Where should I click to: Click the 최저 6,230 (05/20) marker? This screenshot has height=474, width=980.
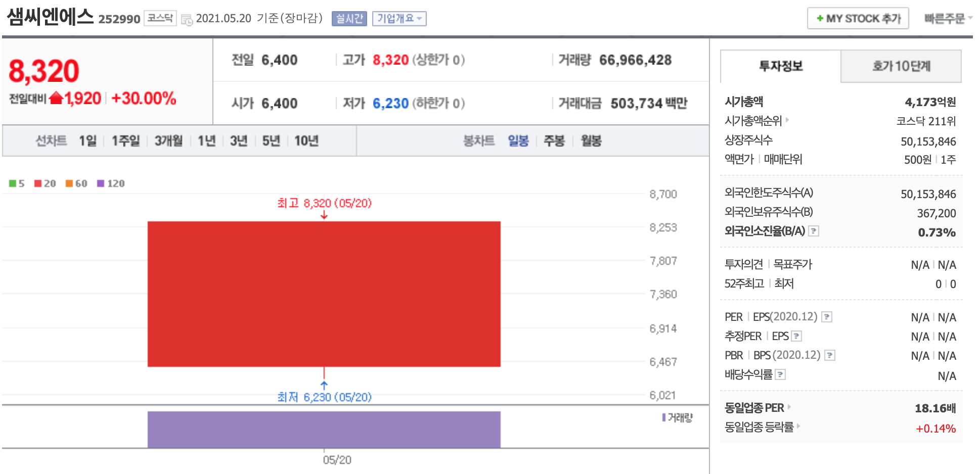tap(324, 397)
